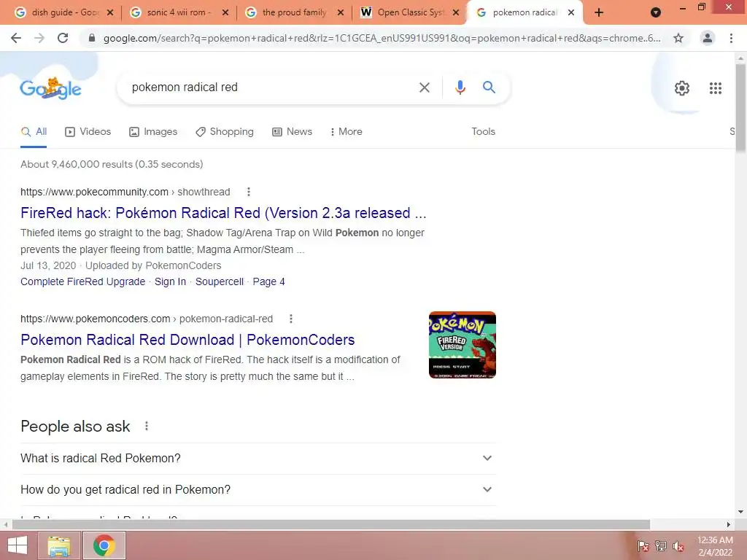Screen dimensions: 747x560
Task: Click the Pokemon FireRed thumbnail image
Action: 462,345
